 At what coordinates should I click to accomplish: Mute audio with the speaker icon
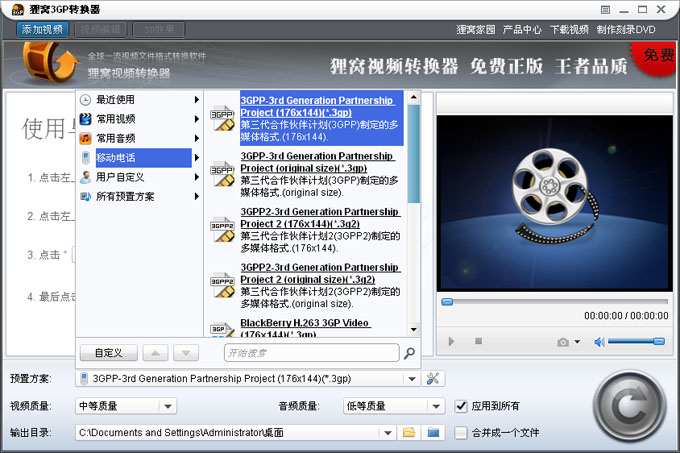point(599,342)
